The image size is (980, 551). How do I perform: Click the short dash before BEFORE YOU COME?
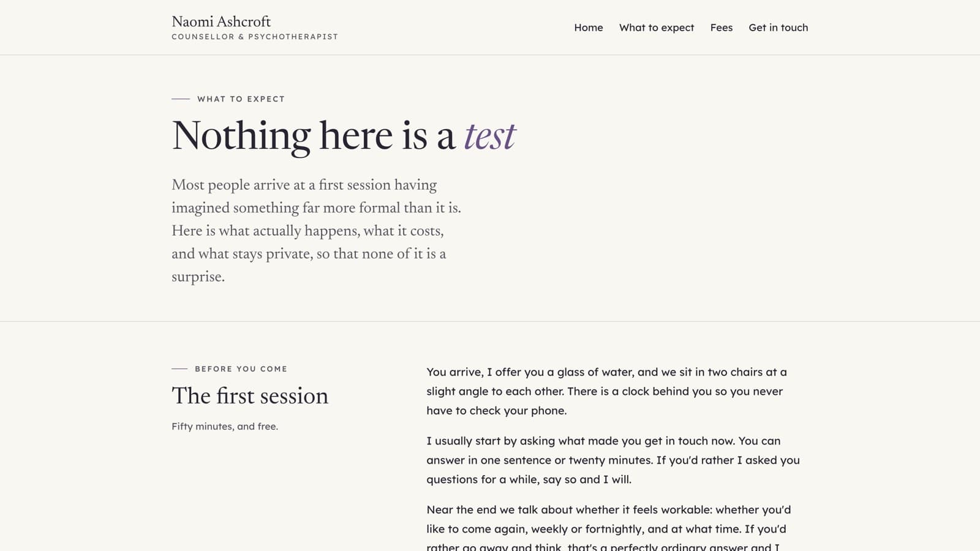[179, 369]
